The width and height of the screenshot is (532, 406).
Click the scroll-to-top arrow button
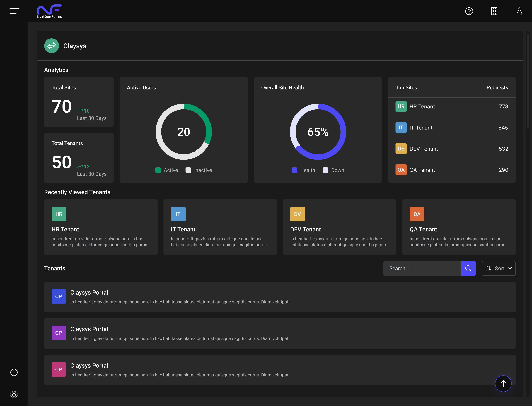click(503, 383)
